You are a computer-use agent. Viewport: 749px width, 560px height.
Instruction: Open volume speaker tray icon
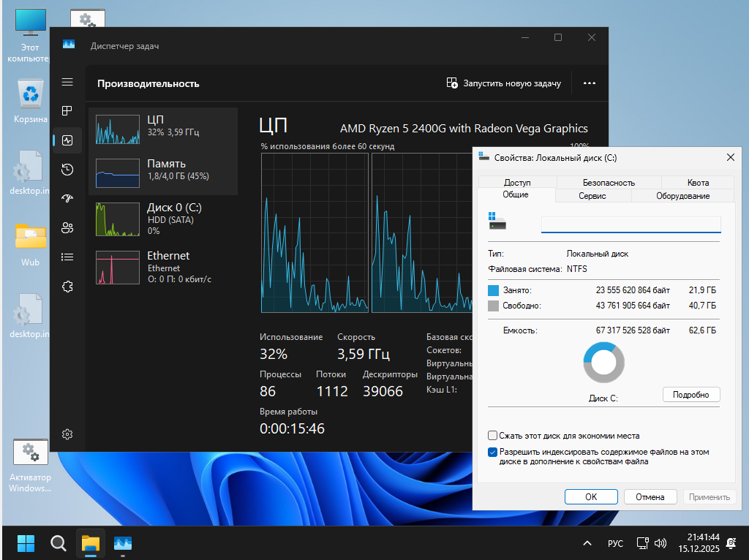(660, 543)
